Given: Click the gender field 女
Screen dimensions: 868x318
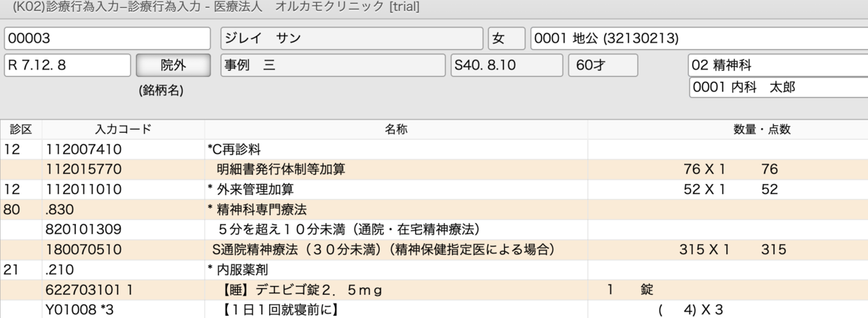Looking at the screenshot, I should 507,38.
